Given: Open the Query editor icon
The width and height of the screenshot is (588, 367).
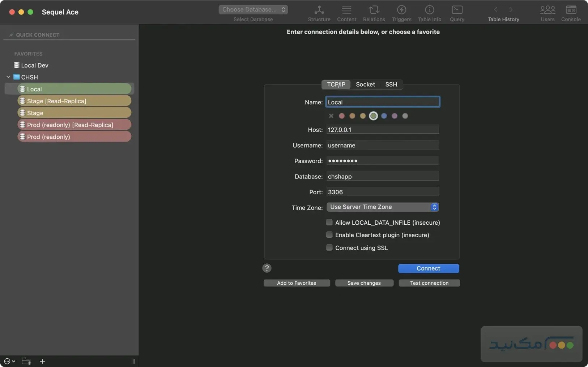Looking at the screenshot, I should pos(457,10).
